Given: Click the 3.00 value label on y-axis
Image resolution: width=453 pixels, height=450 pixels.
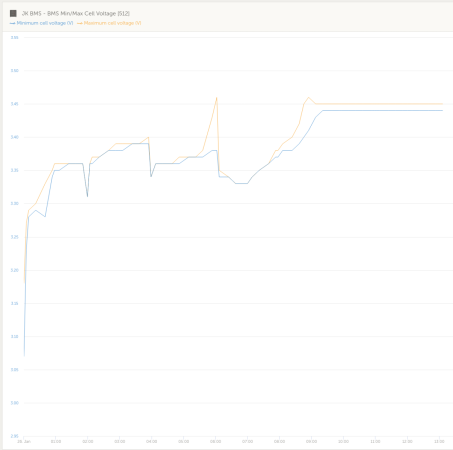Looking at the screenshot, I should [x=14, y=403].
